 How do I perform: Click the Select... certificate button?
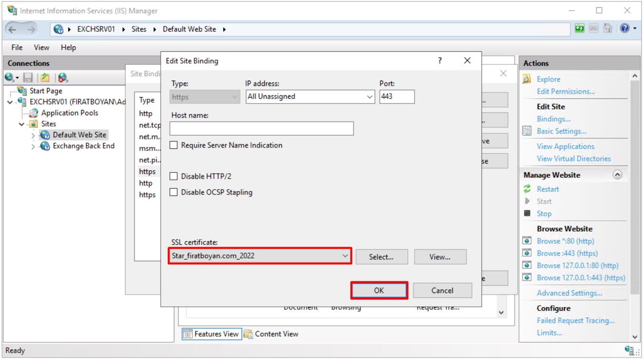click(381, 257)
